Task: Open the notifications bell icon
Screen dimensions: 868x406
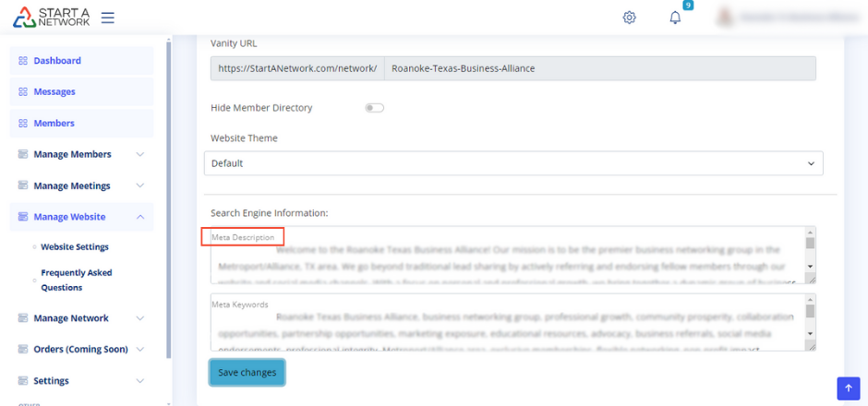Action: 675,18
